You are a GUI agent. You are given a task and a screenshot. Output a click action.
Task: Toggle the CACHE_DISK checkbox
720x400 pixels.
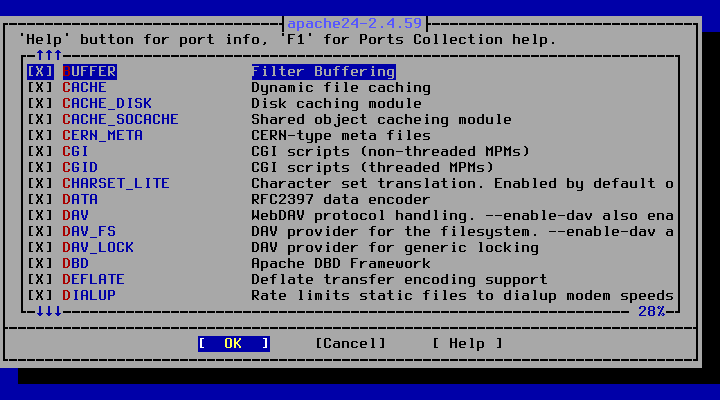click(x=40, y=104)
